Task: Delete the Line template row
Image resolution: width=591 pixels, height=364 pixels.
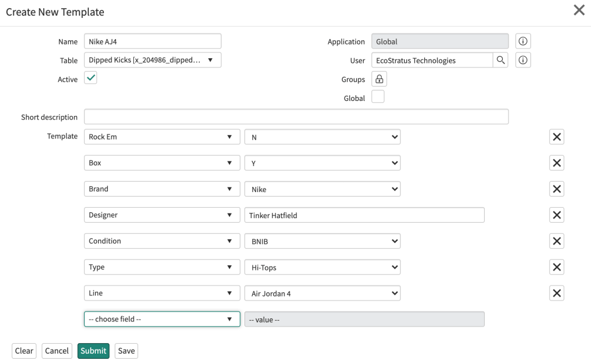Action: click(x=556, y=293)
